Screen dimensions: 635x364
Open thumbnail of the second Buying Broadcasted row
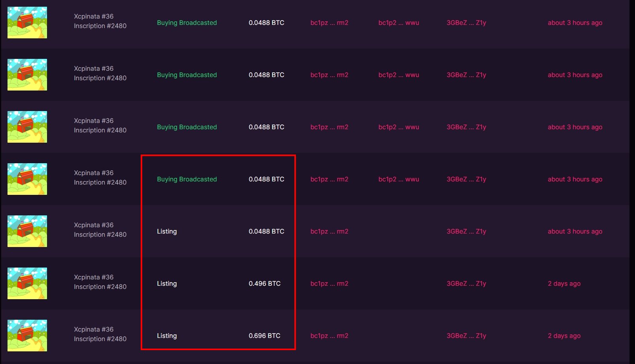click(x=27, y=75)
